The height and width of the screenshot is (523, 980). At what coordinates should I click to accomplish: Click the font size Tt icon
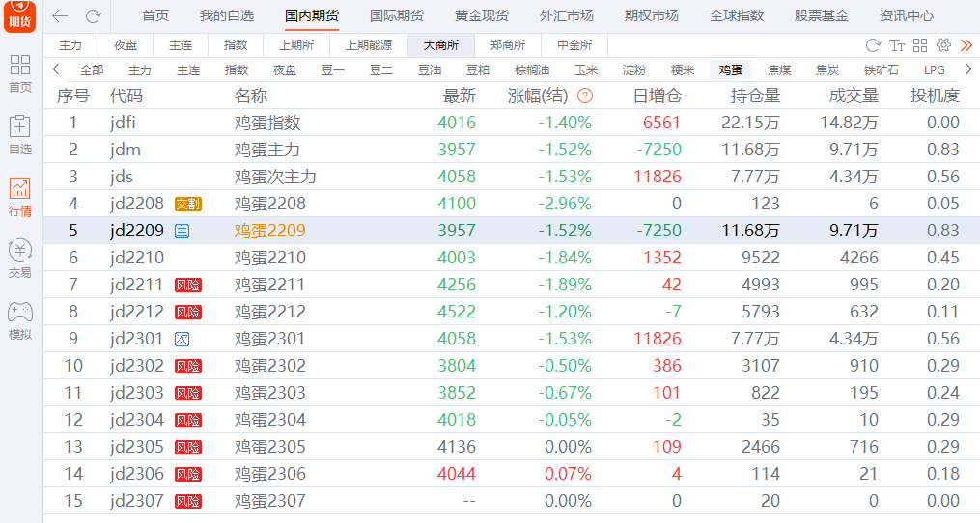tap(897, 45)
